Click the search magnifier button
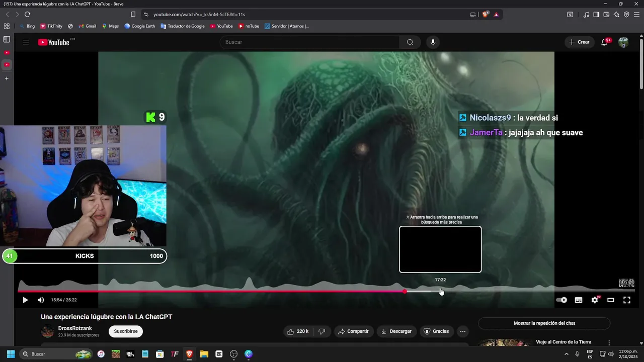 pos(410,42)
